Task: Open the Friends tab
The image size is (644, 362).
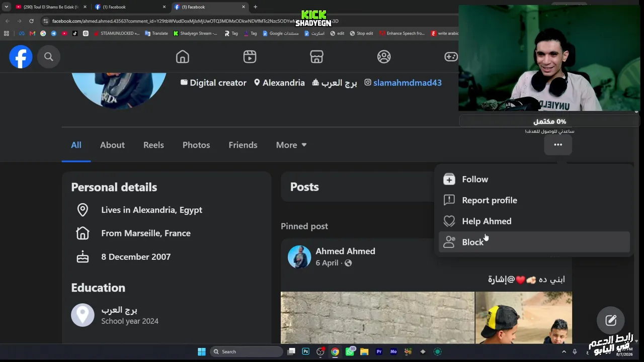Action: (x=243, y=145)
